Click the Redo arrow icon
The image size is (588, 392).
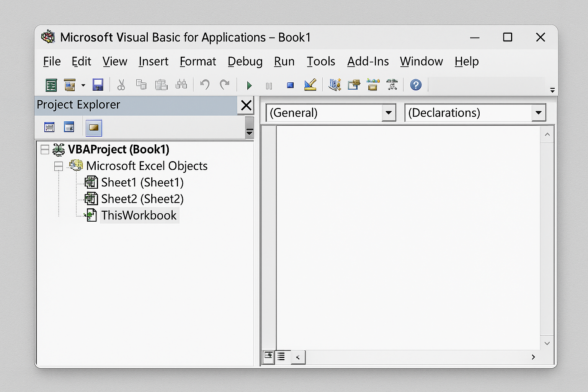pyautogui.click(x=224, y=85)
